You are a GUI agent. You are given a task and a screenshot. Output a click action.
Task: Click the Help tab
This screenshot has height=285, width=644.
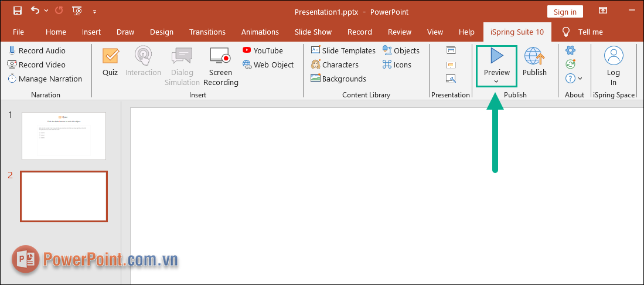(x=466, y=32)
